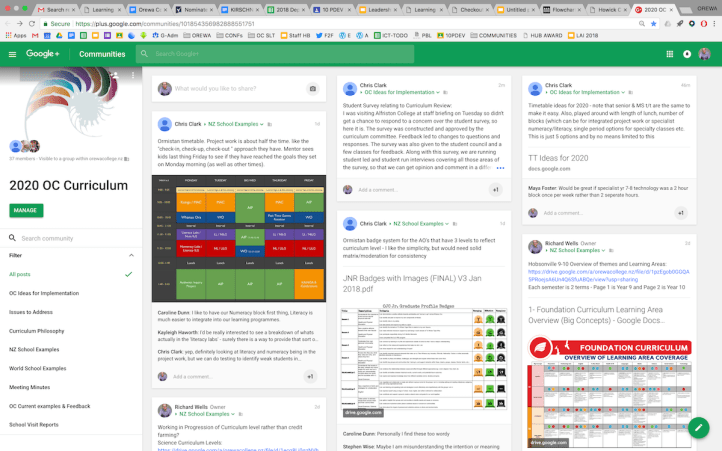Open the Google+ hamburger main menu

(11, 54)
